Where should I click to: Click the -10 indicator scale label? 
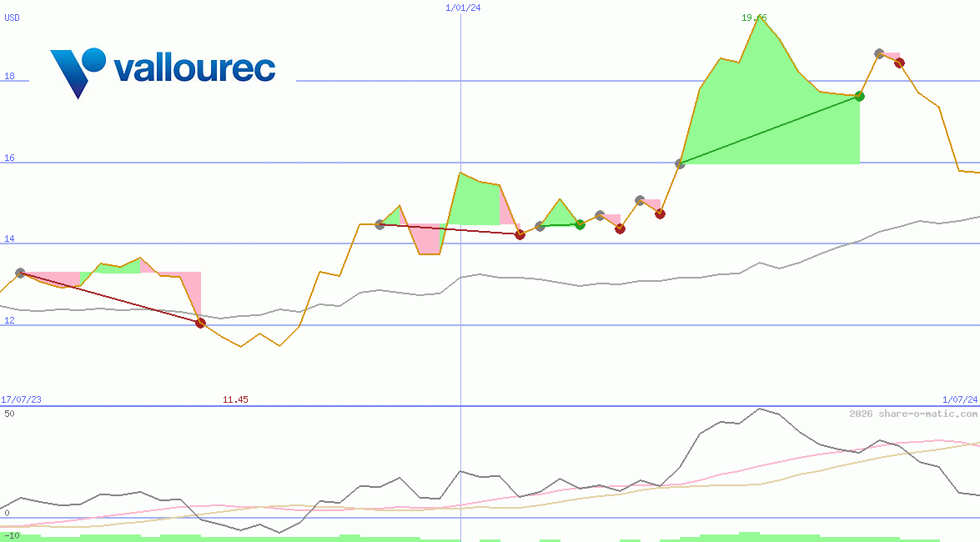[x=12, y=536]
